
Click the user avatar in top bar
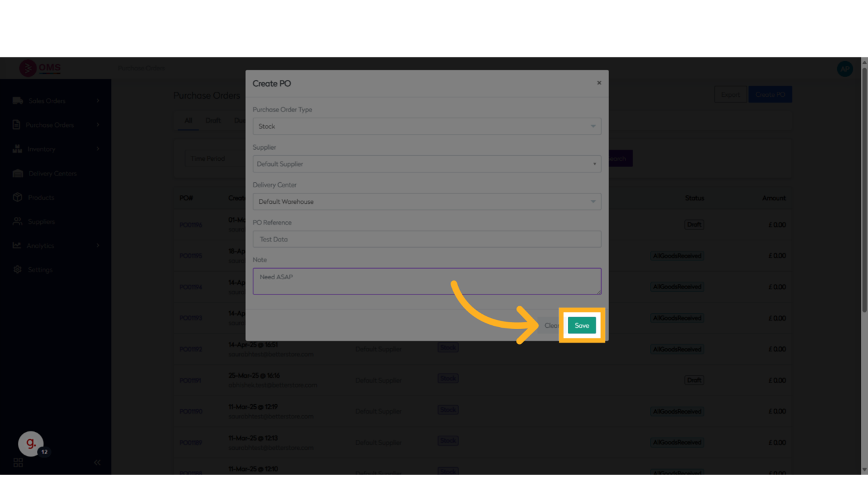845,69
